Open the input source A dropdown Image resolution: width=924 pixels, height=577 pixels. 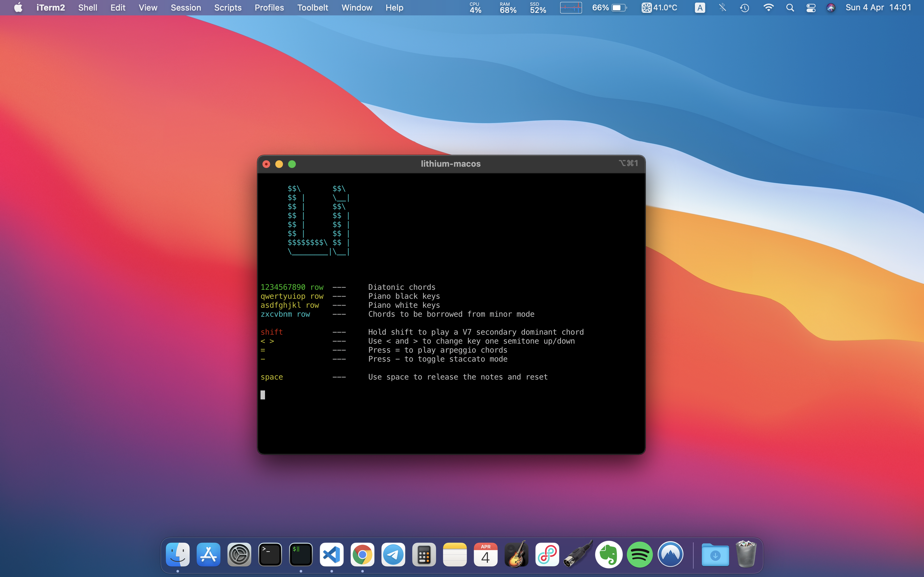699,8
